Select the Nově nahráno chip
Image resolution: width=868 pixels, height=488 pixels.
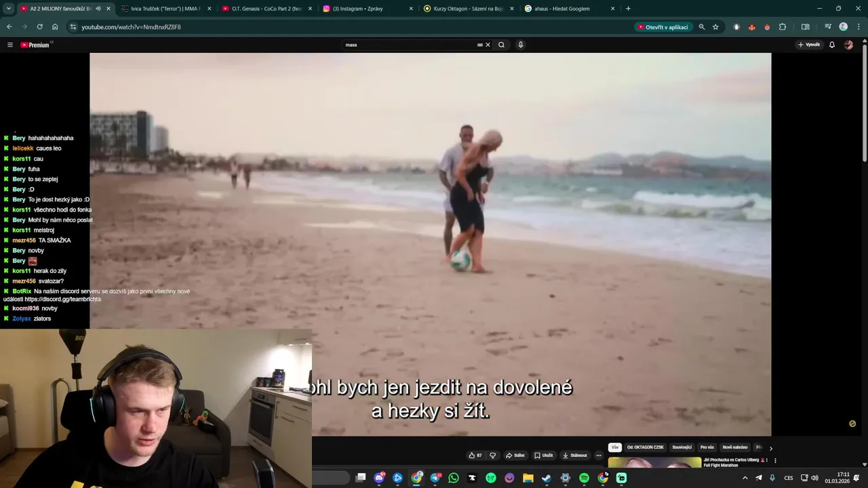(x=734, y=447)
